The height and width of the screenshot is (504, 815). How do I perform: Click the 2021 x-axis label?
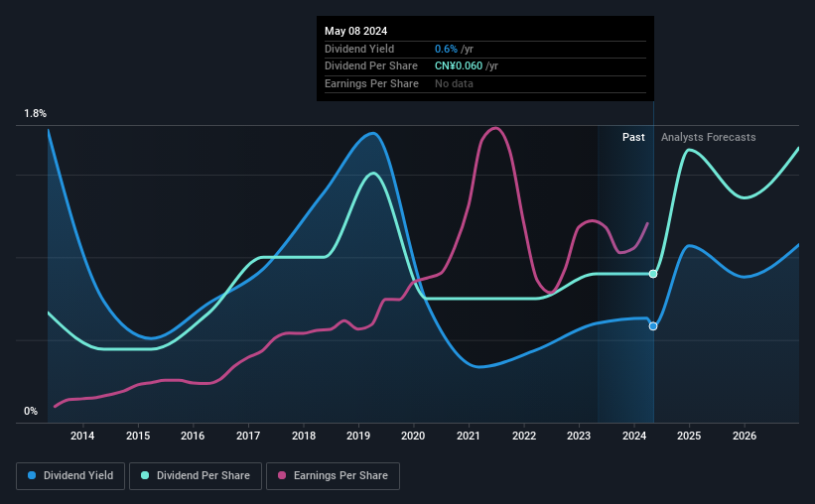[469, 436]
